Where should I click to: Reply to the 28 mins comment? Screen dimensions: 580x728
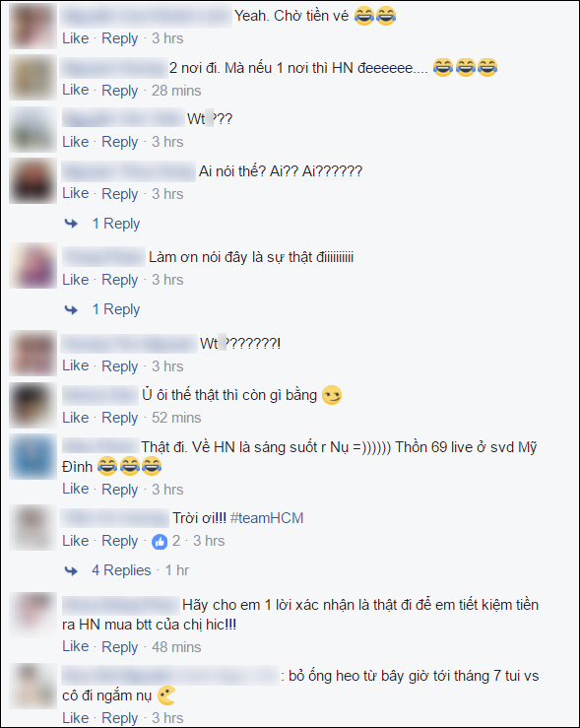(x=120, y=91)
